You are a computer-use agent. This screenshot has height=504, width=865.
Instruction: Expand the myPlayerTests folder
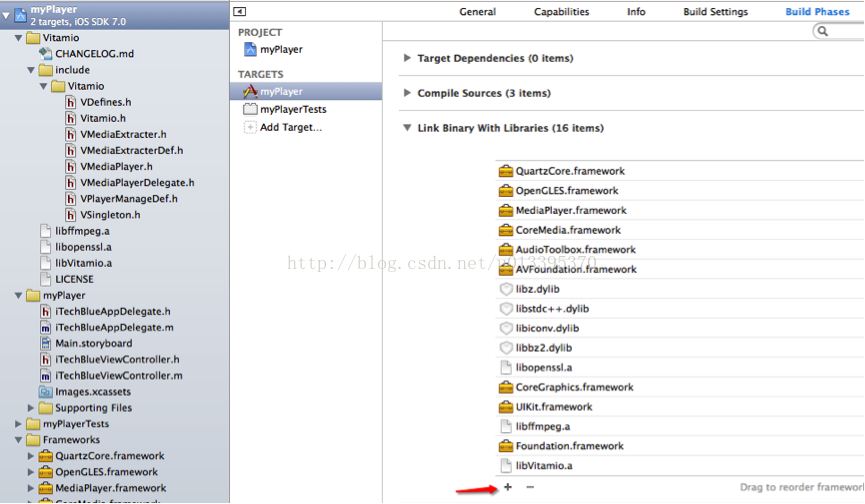click(x=18, y=424)
